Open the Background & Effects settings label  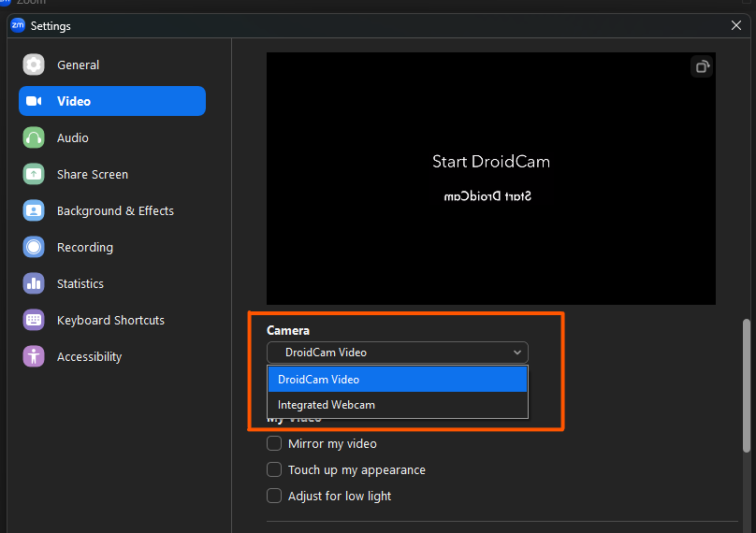pyautogui.click(x=115, y=211)
